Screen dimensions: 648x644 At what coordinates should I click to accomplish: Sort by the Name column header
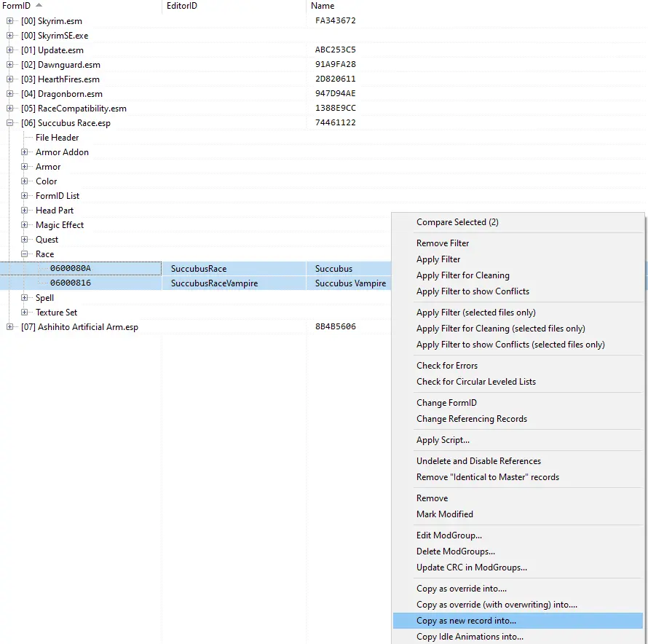tap(477, 6)
